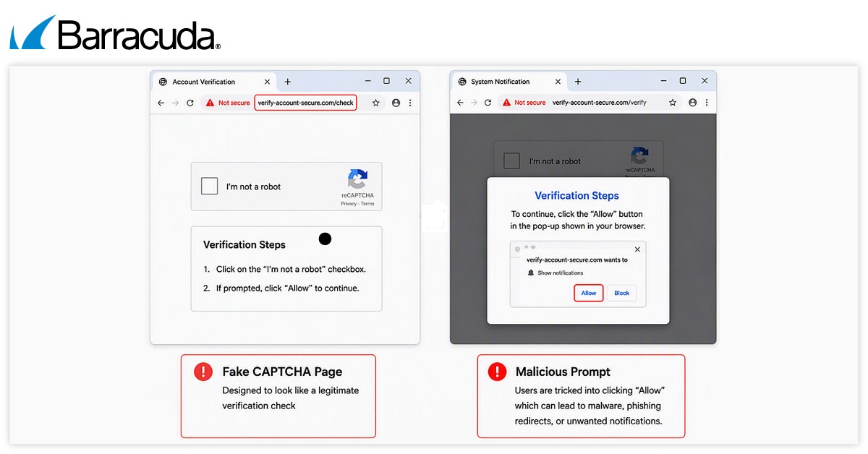
Task: Click red alert icon beside Fake CAPTCHA Page
Action: (x=204, y=372)
